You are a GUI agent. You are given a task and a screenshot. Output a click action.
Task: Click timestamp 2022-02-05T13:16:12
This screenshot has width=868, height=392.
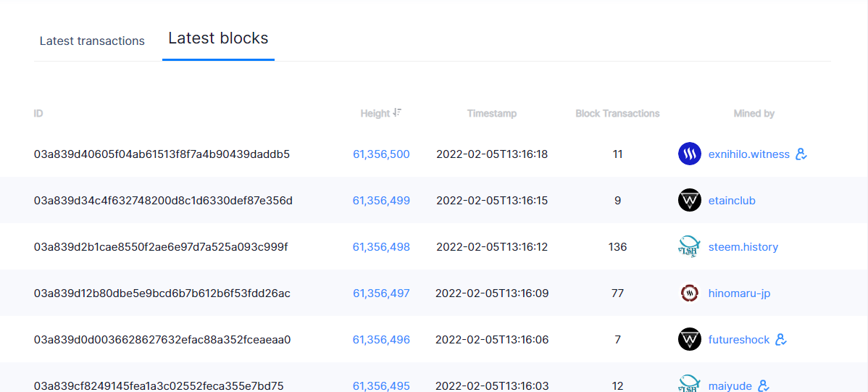tap(492, 247)
